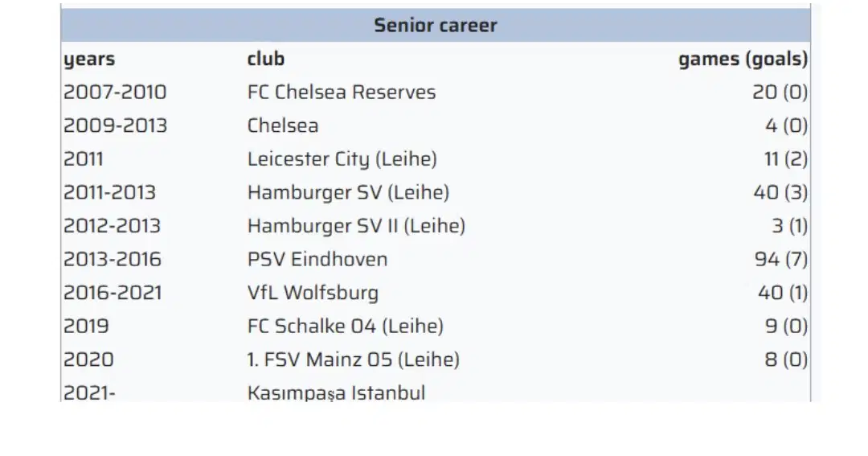This screenshot has height=456, width=868.
Task: Open the Chelsea club link
Action: pyautogui.click(x=283, y=125)
